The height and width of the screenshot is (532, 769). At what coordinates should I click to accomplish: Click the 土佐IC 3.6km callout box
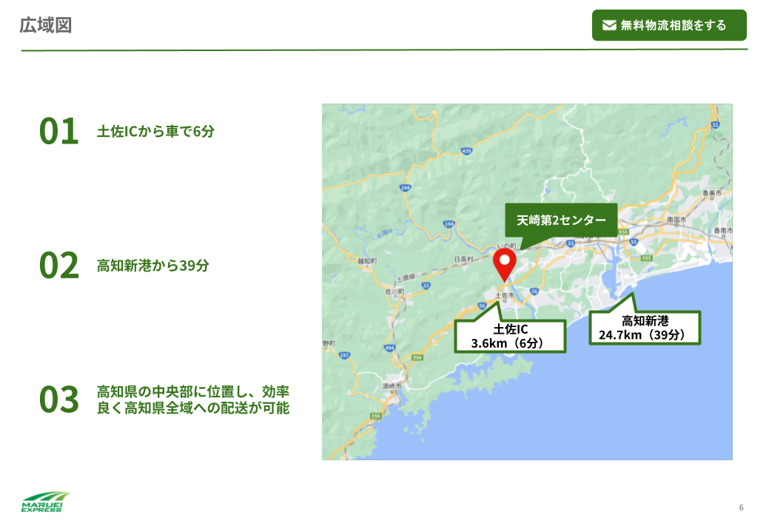[510, 336]
